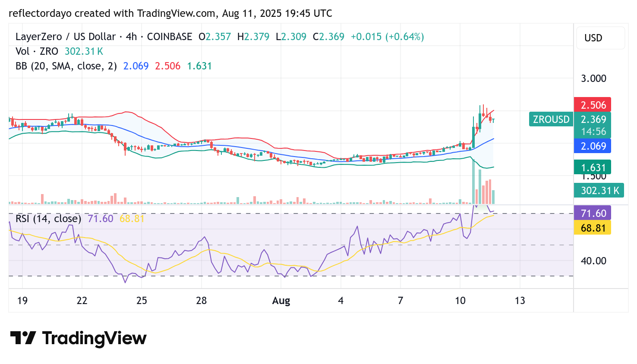Click the LayerZero / US Dollar title

[66, 37]
